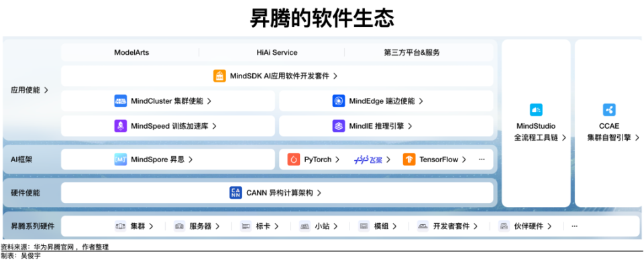
Task: Expand the MindStudio 全流程工具链 chevron
Action: [x=564, y=138]
